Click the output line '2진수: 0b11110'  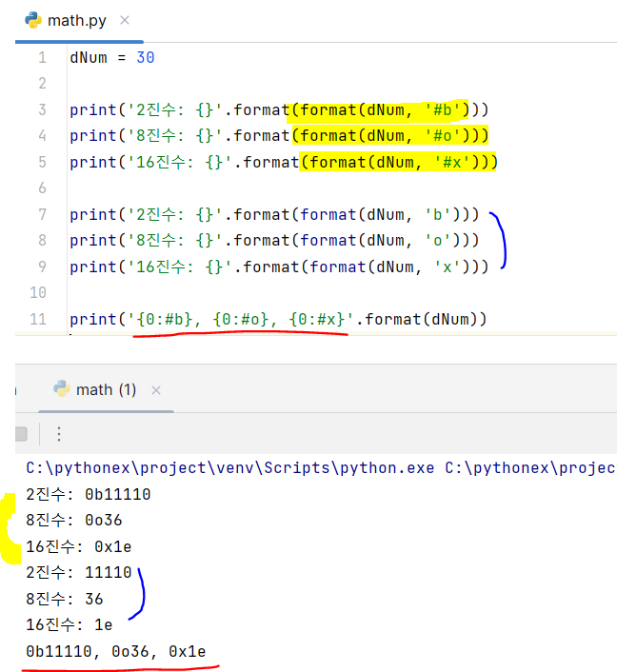tap(89, 494)
